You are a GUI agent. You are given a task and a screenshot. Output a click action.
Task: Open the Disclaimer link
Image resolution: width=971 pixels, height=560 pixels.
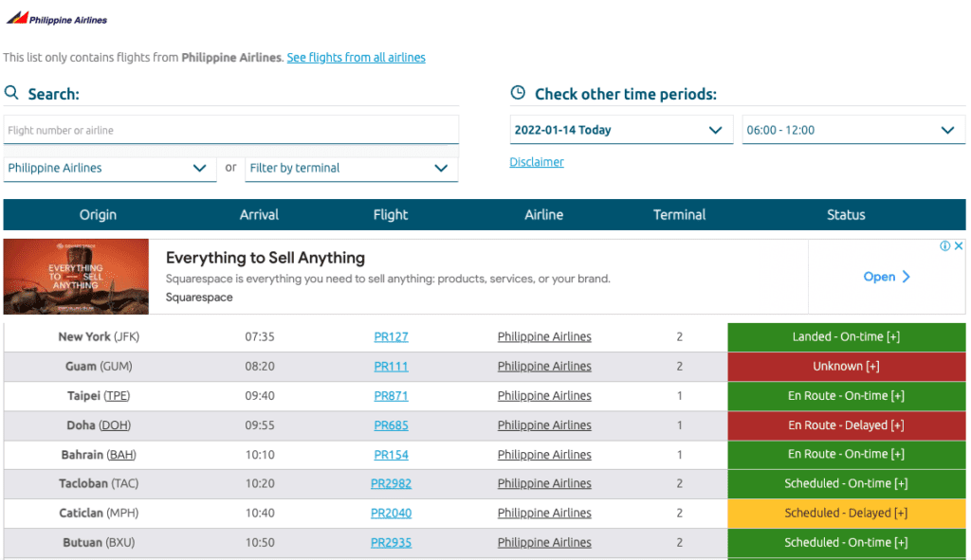(537, 162)
